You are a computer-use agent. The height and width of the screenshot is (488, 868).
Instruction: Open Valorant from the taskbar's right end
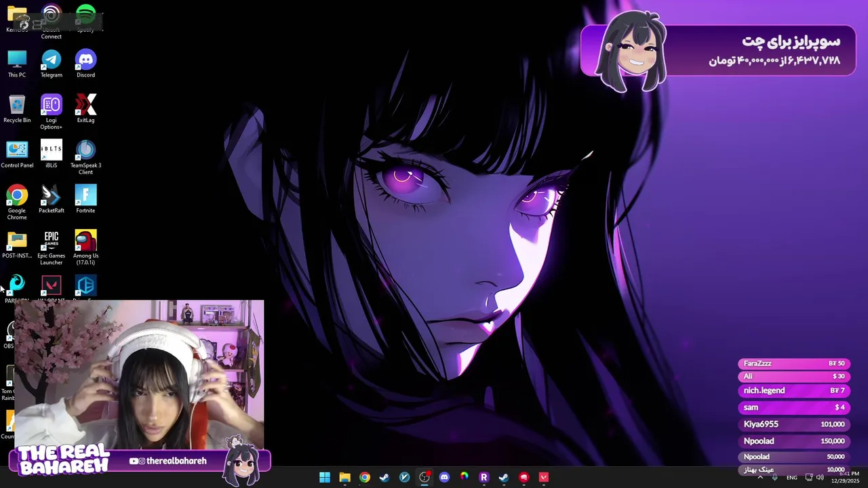point(544,477)
